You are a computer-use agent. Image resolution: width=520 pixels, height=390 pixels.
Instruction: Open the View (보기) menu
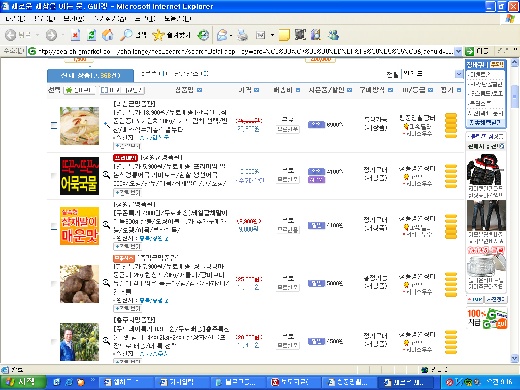(x=74, y=19)
